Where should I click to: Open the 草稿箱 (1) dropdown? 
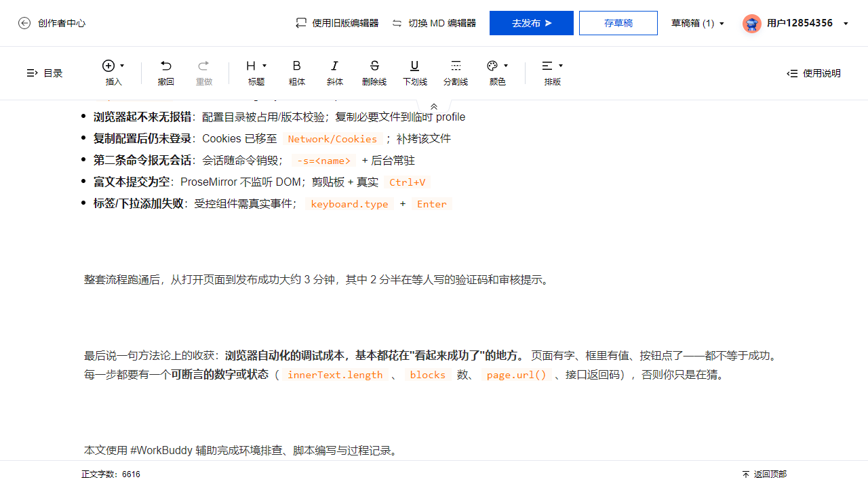(698, 23)
